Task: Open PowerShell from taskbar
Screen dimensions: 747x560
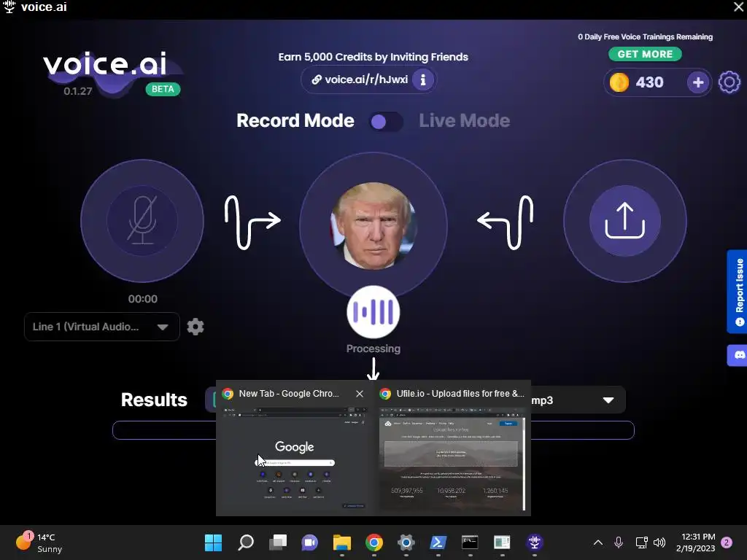Action: pyautogui.click(x=438, y=542)
